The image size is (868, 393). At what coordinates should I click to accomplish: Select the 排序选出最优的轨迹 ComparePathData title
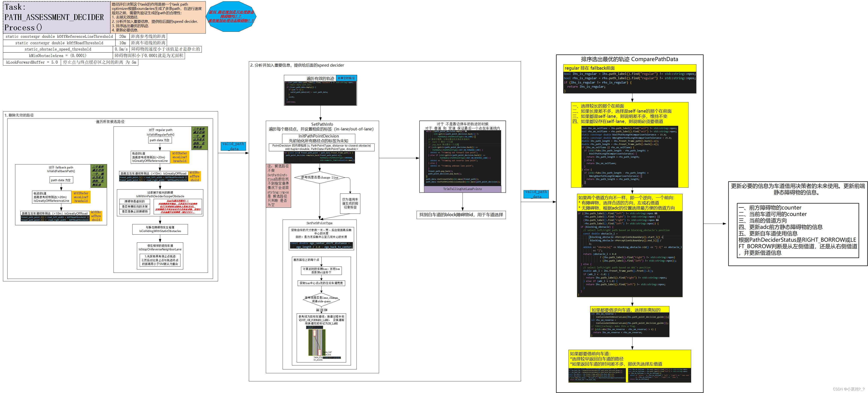click(630, 59)
